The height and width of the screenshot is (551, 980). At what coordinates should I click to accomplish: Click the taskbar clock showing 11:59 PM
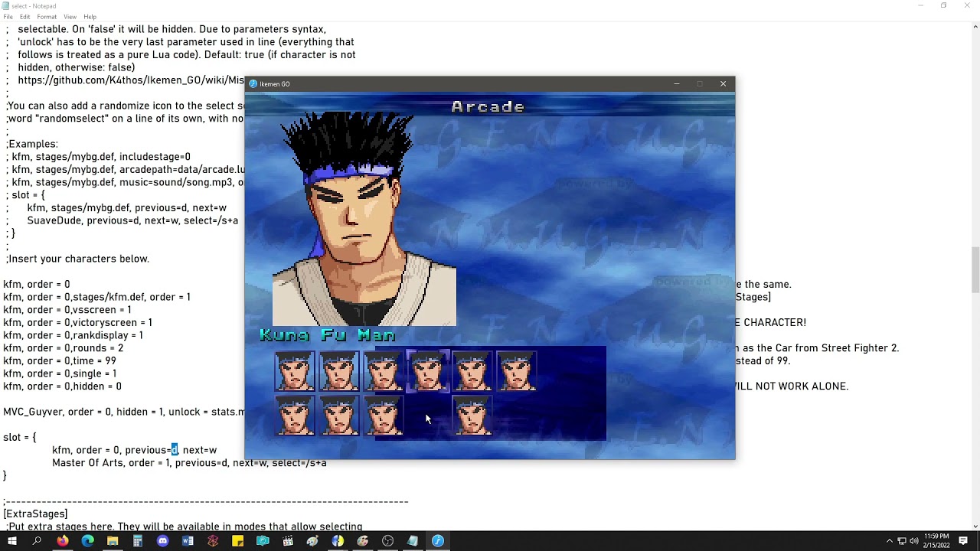point(938,541)
